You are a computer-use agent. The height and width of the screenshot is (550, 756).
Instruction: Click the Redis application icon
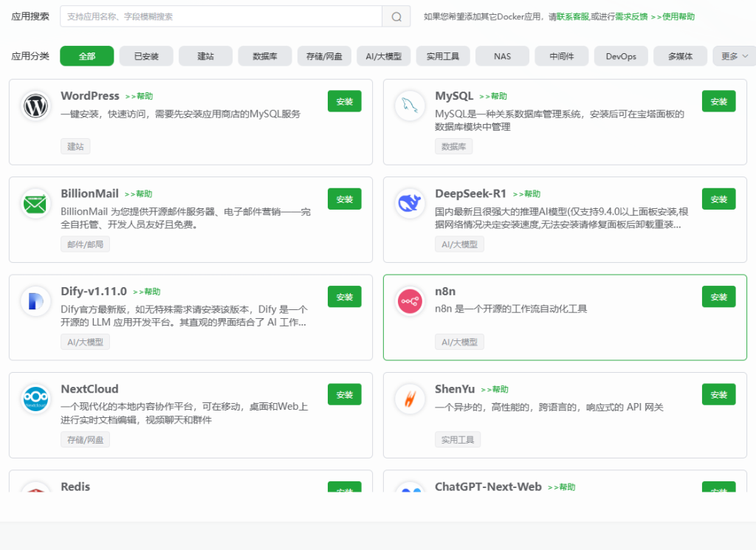35,489
